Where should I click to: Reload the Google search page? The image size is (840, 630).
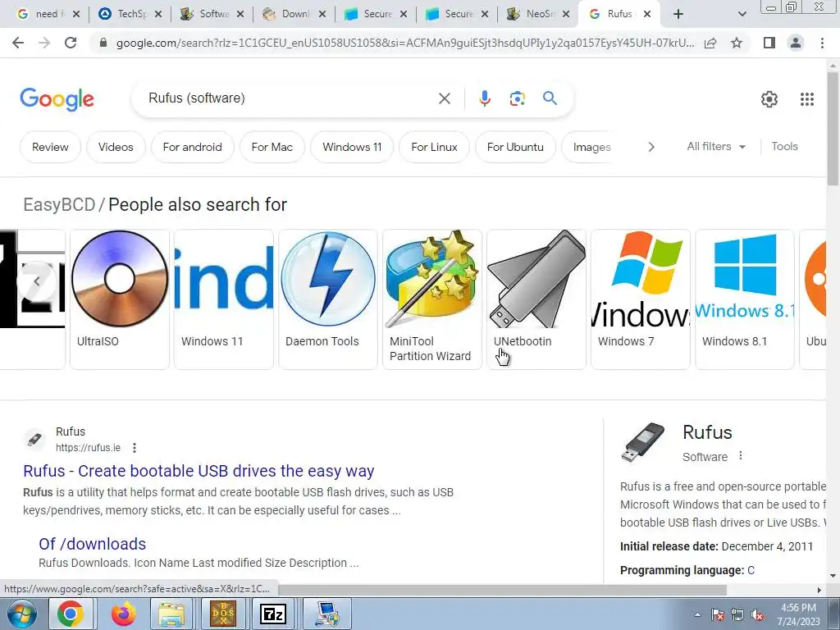click(71, 43)
